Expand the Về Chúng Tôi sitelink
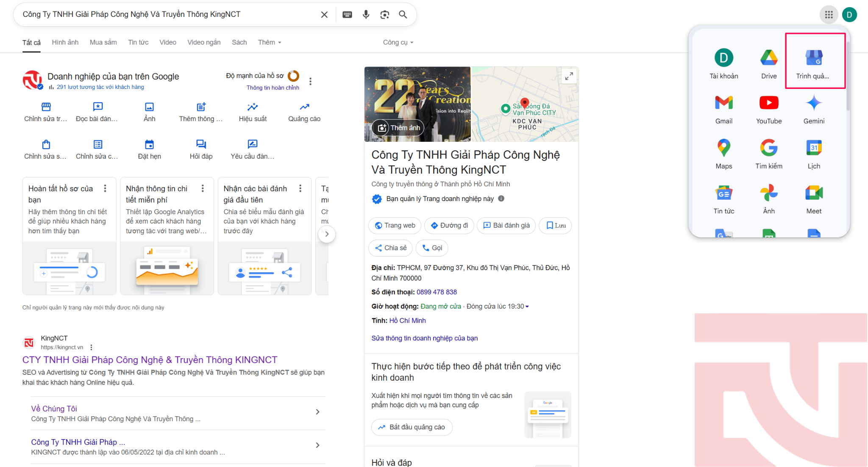Screen dimensions: 868x467 coord(317,412)
